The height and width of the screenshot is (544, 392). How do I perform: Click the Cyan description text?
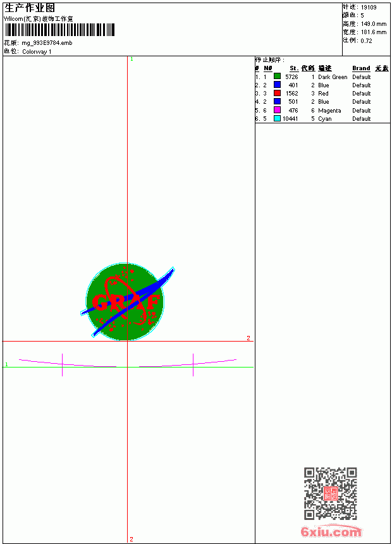click(325, 119)
